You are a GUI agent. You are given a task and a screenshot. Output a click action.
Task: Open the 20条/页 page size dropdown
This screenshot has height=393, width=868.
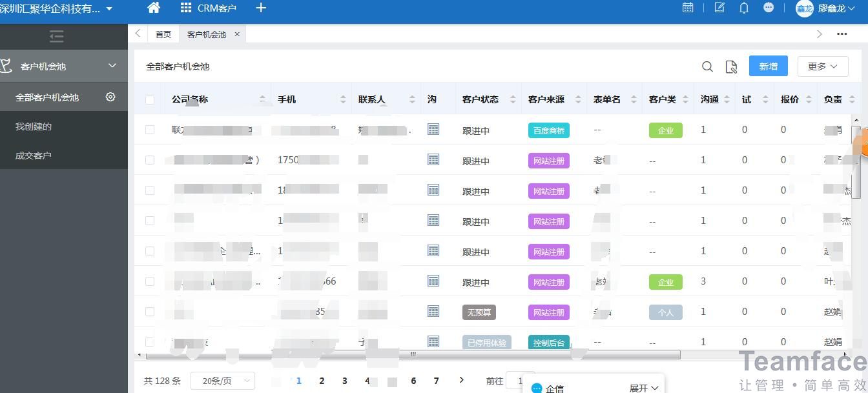[223, 381]
